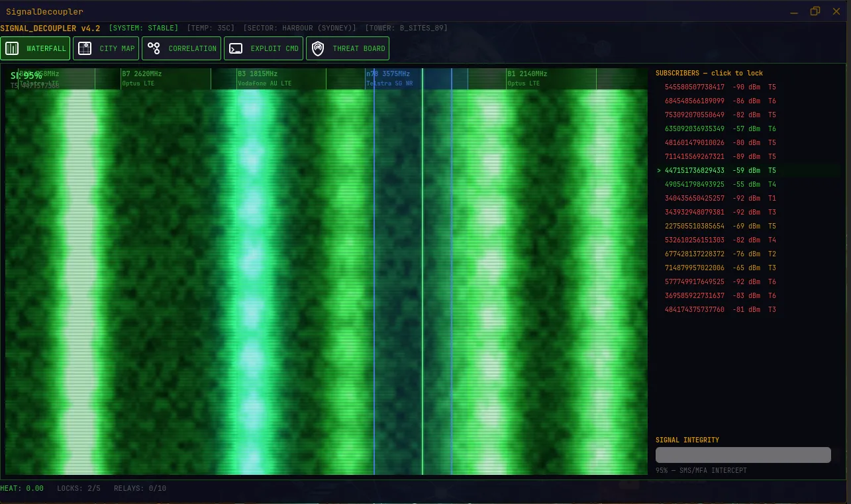Select the B7 2620MHz Optus LTE band
Screen dimensions: 851x504
tap(166, 79)
